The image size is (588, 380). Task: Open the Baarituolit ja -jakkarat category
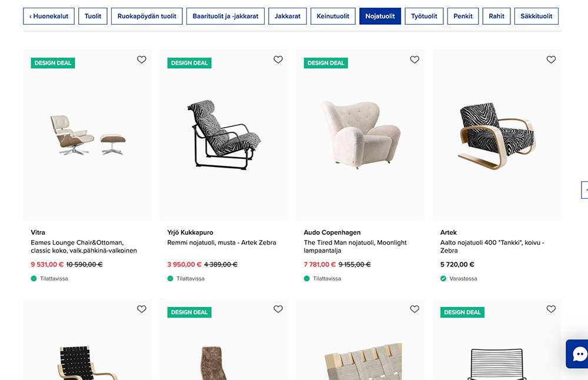[x=225, y=16]
